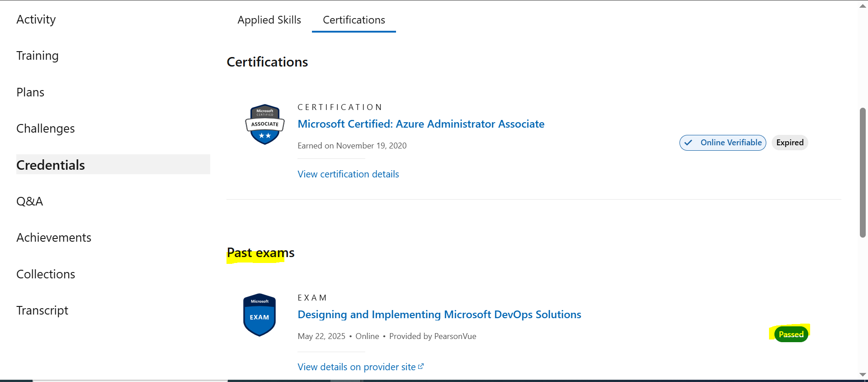Open the Q&A section
This screenshot has height=382, width=868.
click(x=30, y=201)
